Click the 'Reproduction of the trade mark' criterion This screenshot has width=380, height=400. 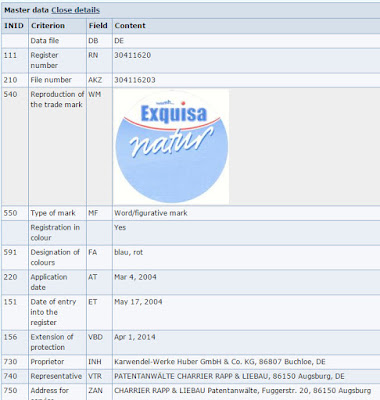(x=57, y=99)
